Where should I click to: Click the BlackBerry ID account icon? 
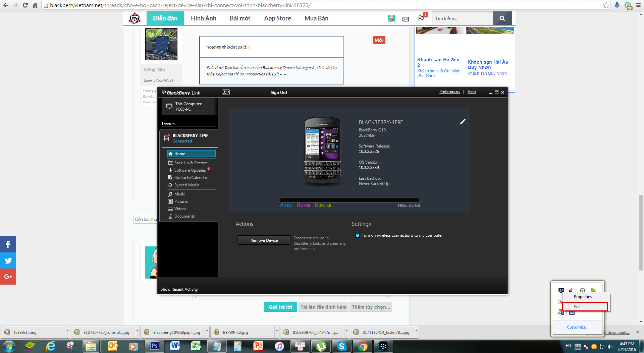226,92
